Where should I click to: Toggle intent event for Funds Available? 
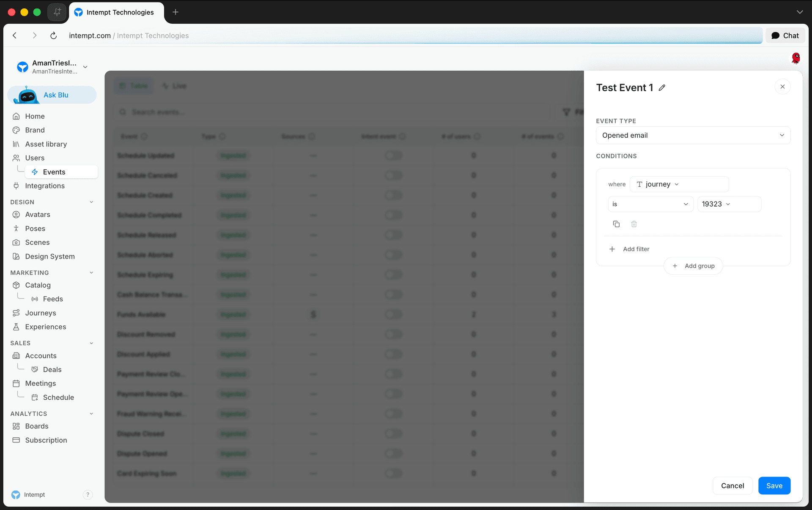tap(393, 314)
